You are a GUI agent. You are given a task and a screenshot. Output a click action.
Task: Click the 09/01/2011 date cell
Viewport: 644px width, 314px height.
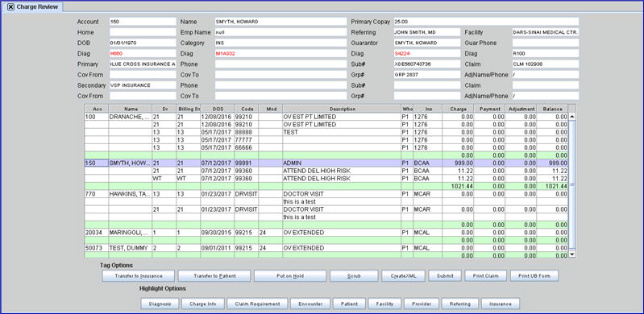pos(218,248)
